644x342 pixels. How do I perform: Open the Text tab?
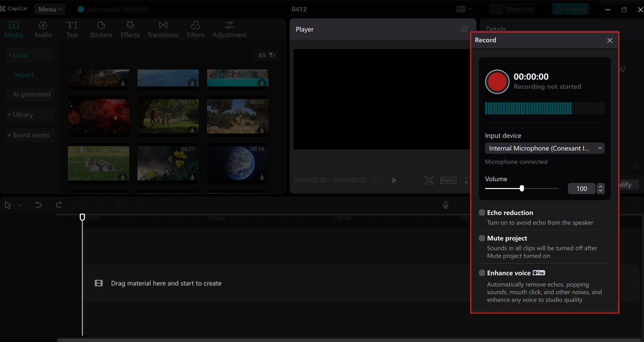click(x=72, y=30)
